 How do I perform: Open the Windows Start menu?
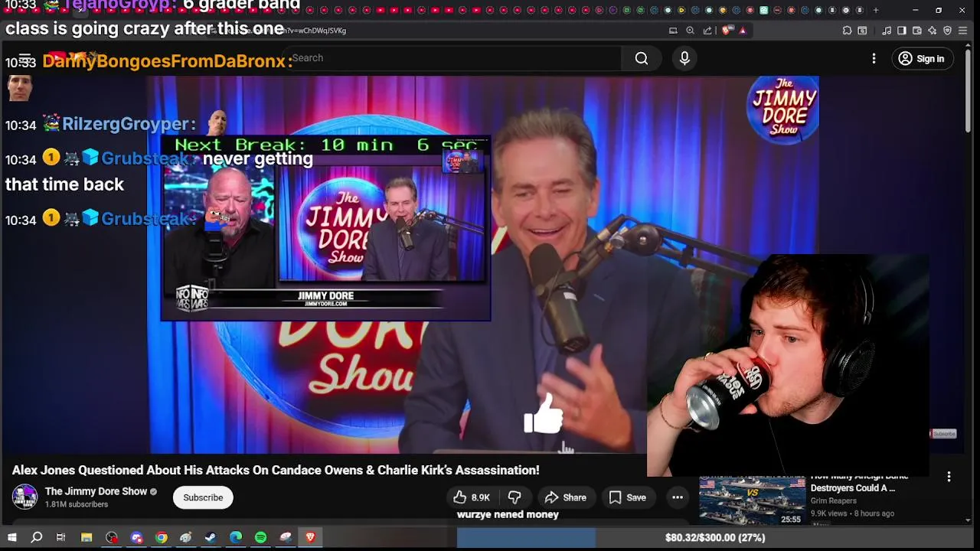tap(11, 537)
